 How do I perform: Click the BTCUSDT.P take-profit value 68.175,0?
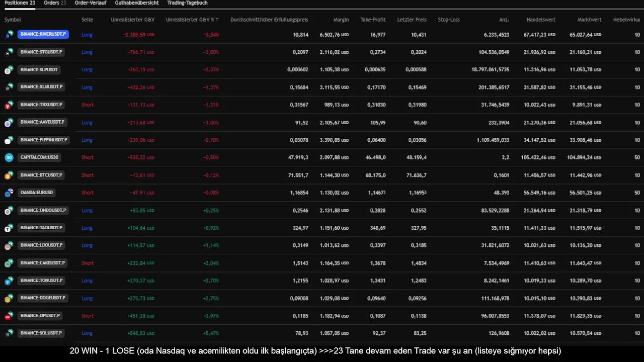pos(375,175)
